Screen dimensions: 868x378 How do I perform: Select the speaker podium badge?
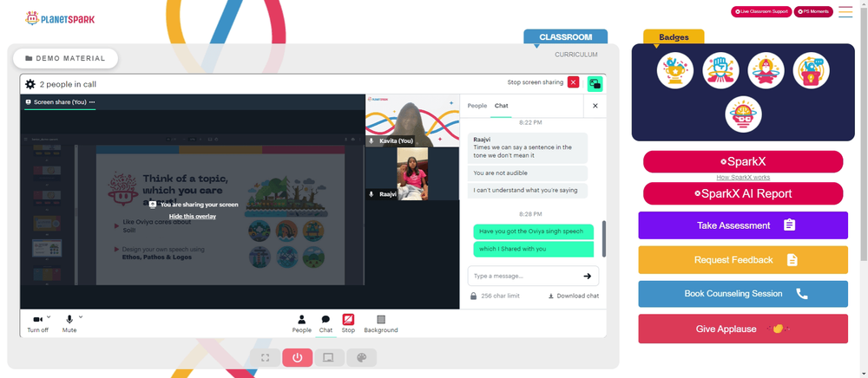(811, 70)
